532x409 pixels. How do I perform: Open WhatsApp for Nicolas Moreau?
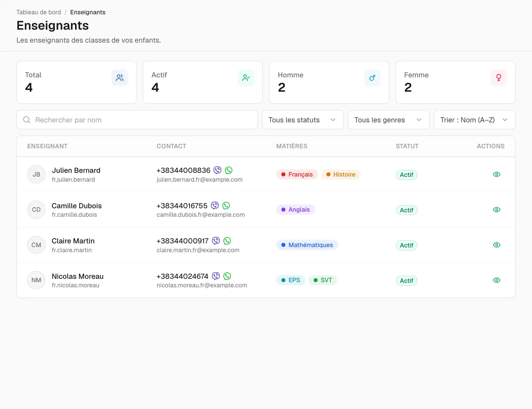(x=227, y=276)
